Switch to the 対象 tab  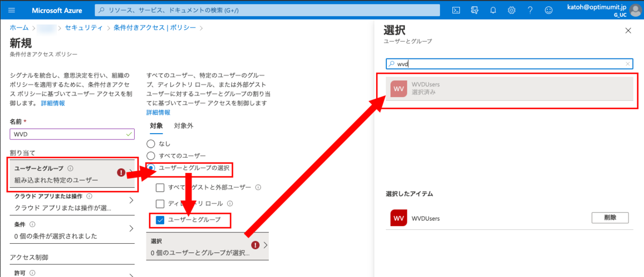[x=156, y=126]
